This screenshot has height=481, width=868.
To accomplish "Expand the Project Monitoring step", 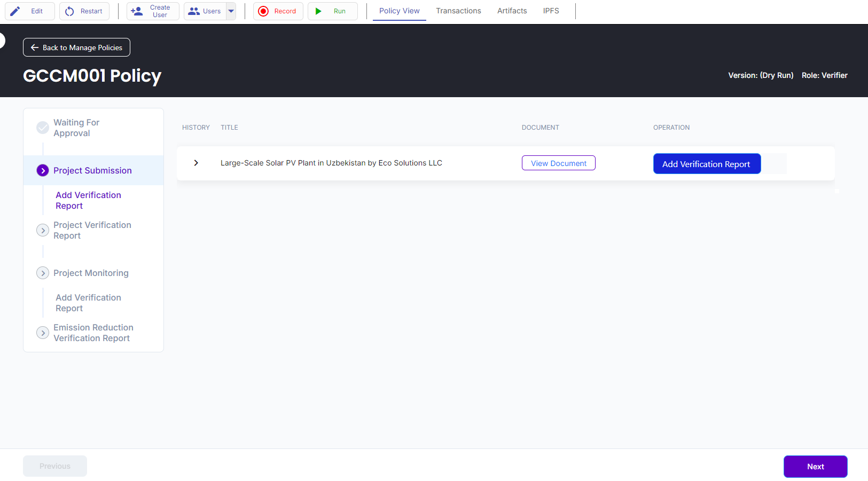I will tap(43, 273).
